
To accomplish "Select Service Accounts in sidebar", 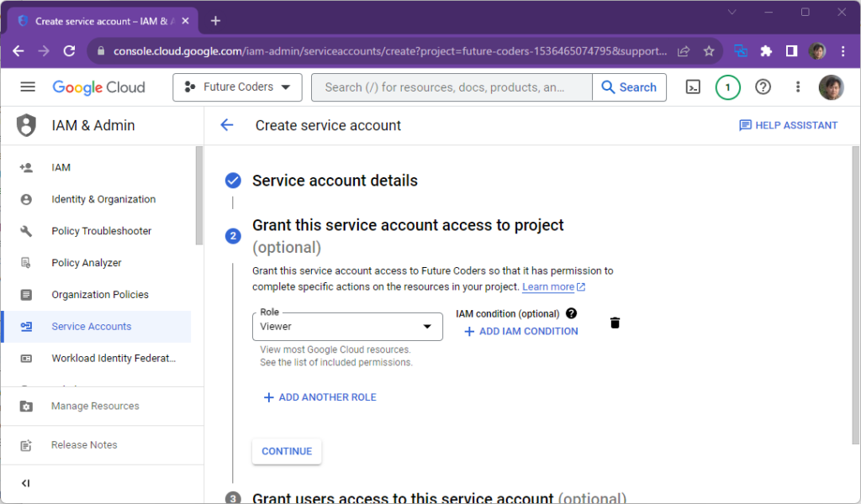I will [97, 326].
